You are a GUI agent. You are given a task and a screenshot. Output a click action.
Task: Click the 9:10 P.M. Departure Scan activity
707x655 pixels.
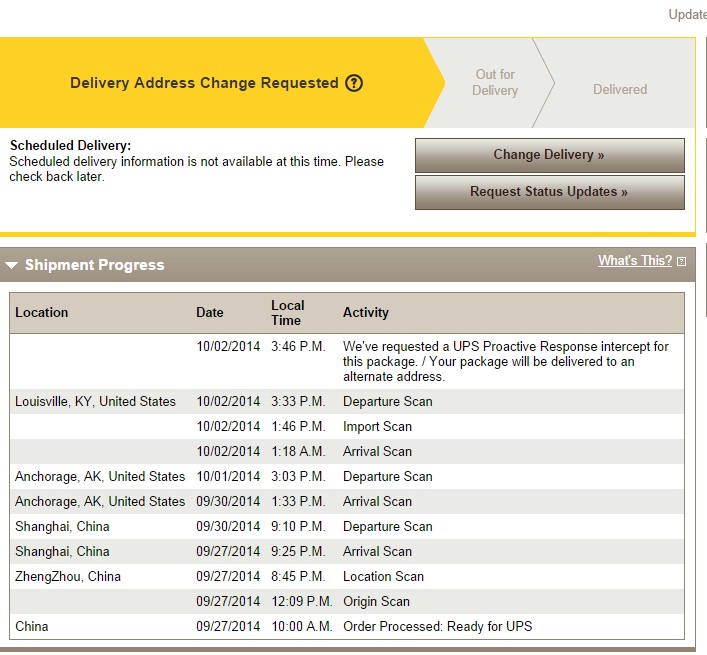[x=387, y=527]
